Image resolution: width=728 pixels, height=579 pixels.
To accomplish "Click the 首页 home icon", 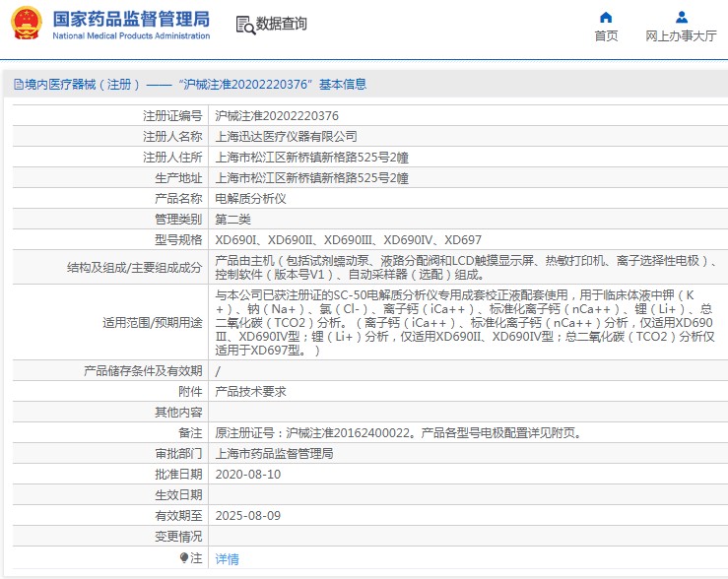I will click(x=606, y=18).
